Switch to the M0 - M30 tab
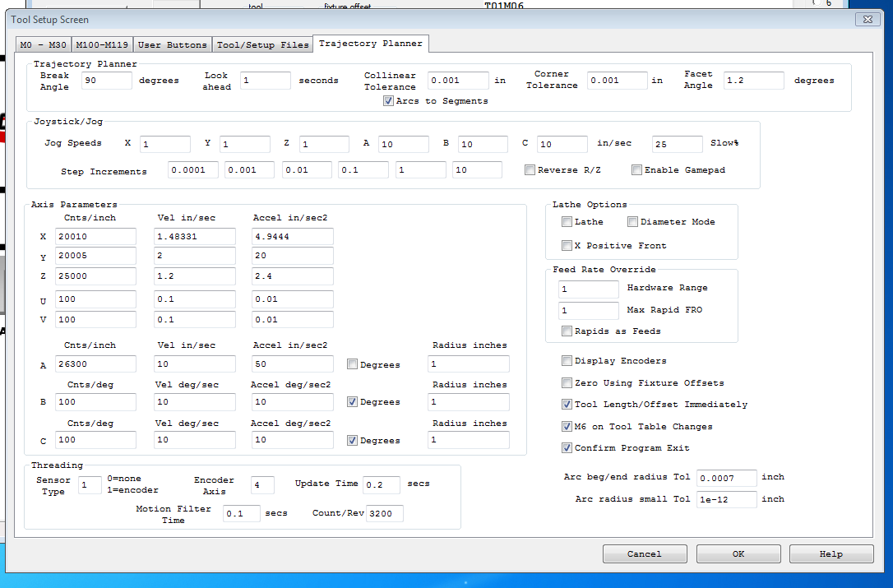 pyautogui.click(x=44, y=44)
